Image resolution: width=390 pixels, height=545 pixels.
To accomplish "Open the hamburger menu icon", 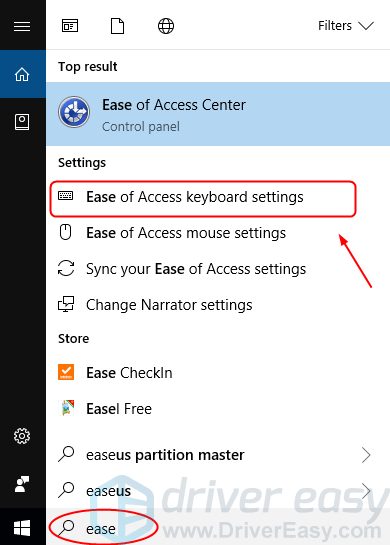I will click(x=22, y=26).
